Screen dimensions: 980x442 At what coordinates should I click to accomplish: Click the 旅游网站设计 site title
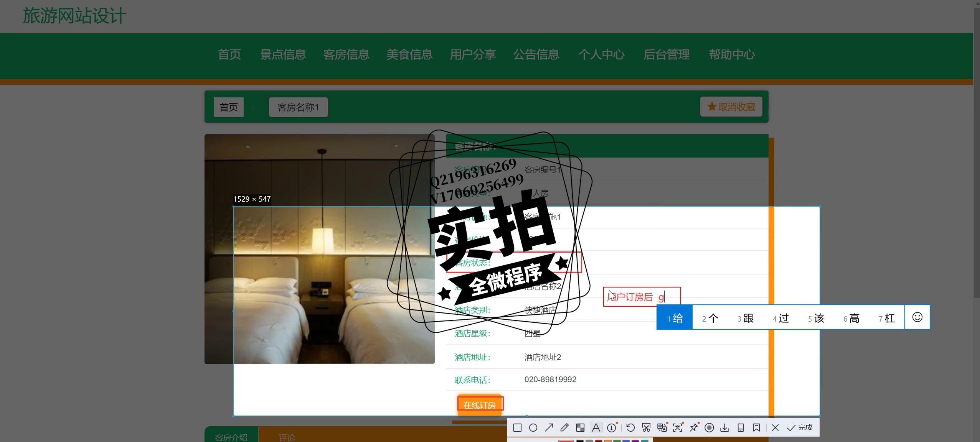(74, 16)
